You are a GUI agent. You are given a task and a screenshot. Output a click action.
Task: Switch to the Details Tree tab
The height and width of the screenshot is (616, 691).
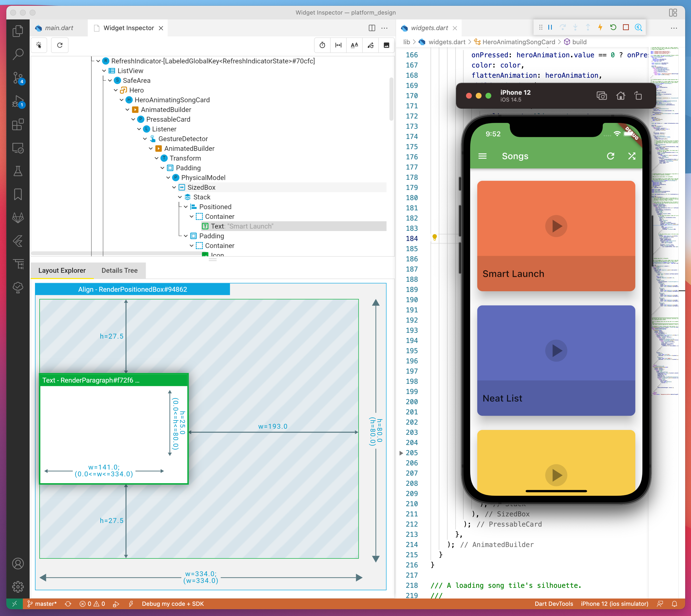pyautogui.click(x=120, y=270)
